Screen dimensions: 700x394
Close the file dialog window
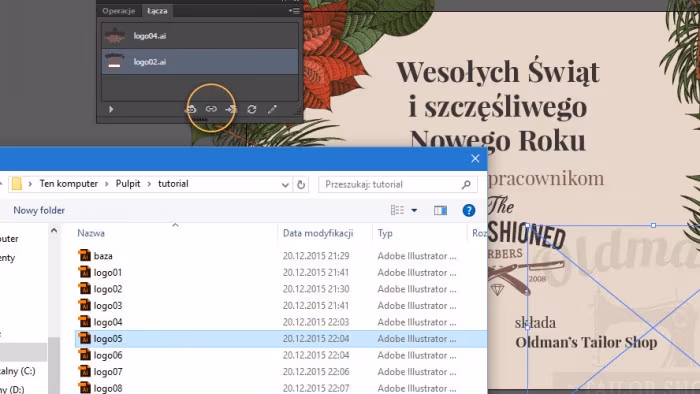[475, 158]
